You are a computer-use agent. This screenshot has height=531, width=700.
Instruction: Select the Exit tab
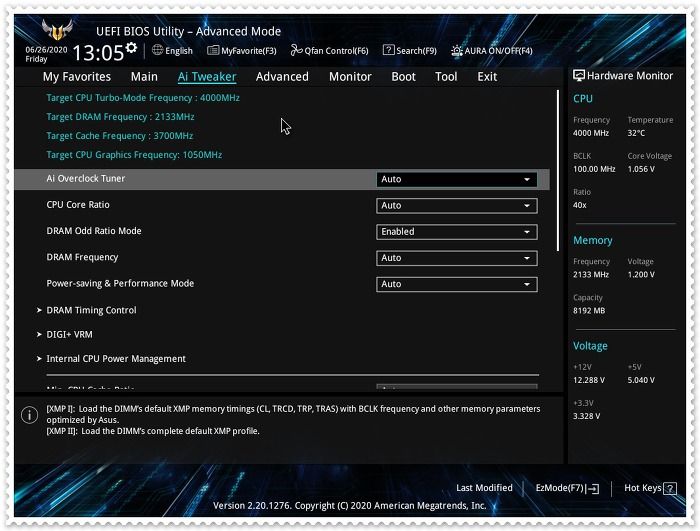[487, 77]
